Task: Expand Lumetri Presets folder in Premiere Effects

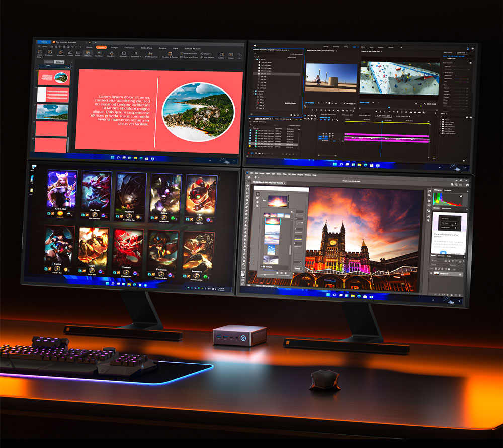Action: pyautogui.click(x=441, y=122)
